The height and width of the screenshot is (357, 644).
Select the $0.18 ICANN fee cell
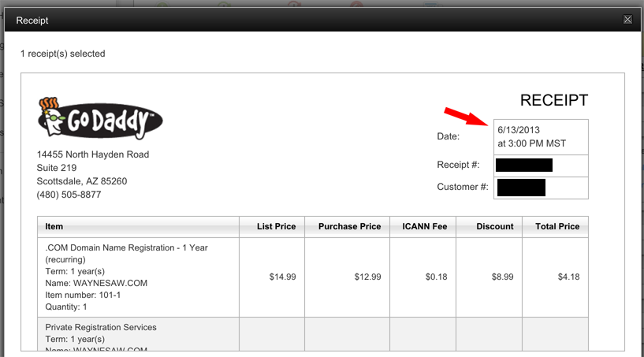423,277
